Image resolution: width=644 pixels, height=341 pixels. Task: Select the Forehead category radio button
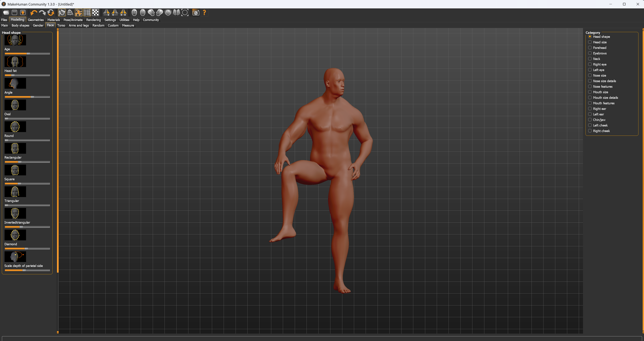pyautogui.click(x=590, y=48)
